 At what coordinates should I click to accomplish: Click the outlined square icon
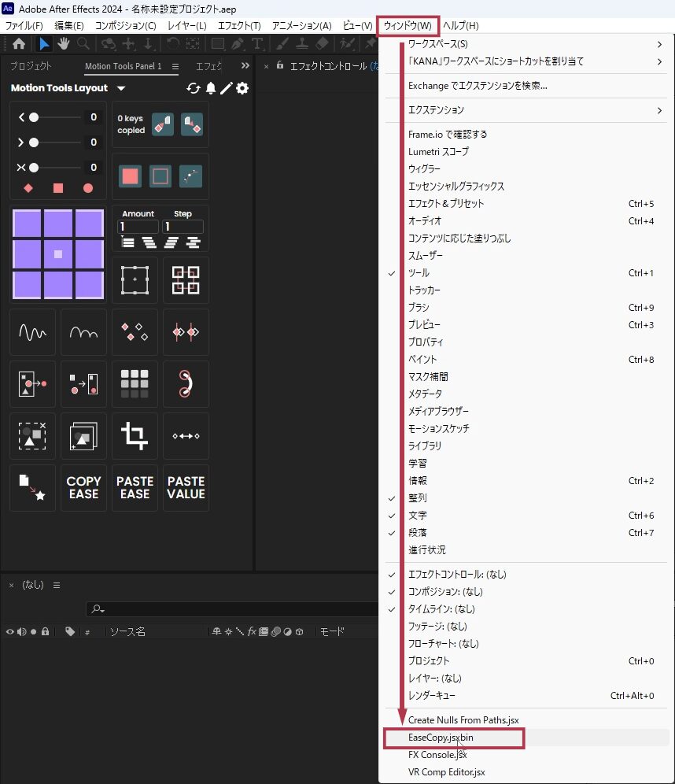click(x=160, y=176)
